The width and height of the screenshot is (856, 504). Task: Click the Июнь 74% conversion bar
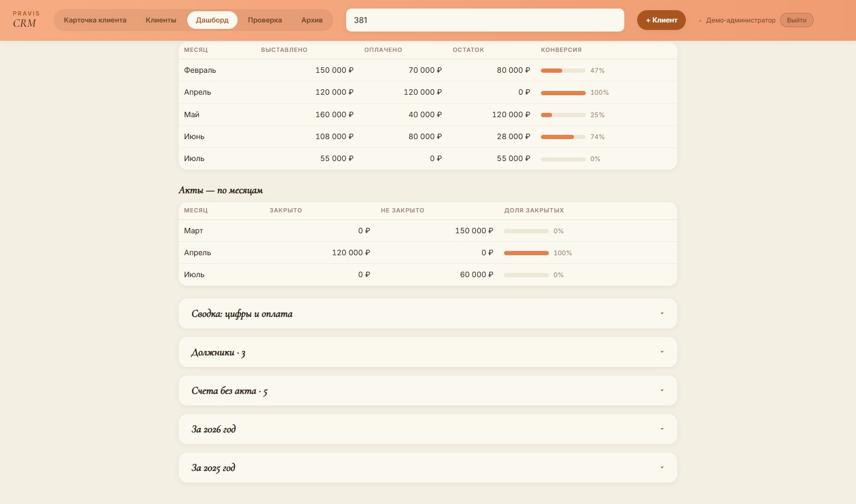(563, 137)
